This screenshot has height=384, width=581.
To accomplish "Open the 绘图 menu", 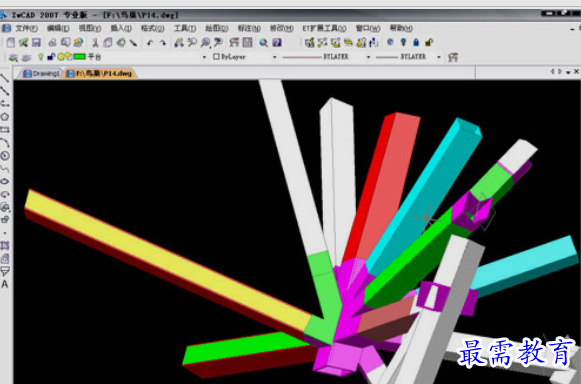I will click(x=217, y=28).
